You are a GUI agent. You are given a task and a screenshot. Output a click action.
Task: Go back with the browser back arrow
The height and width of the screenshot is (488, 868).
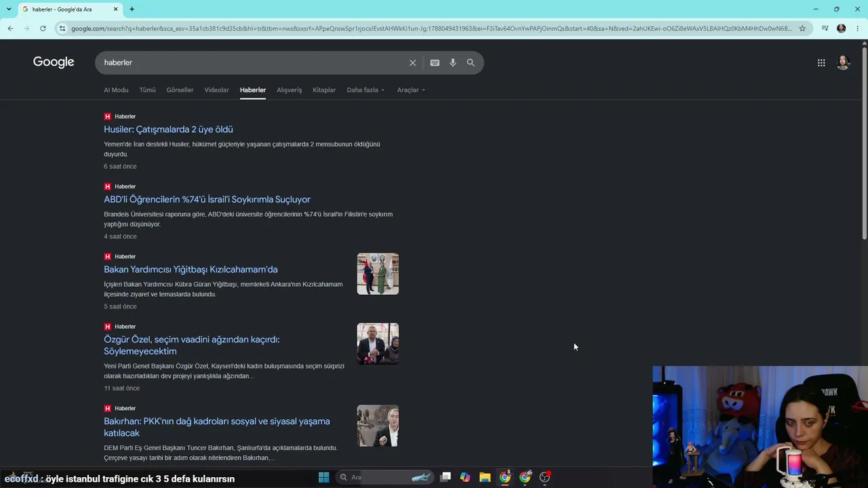(x=10, y=28)
